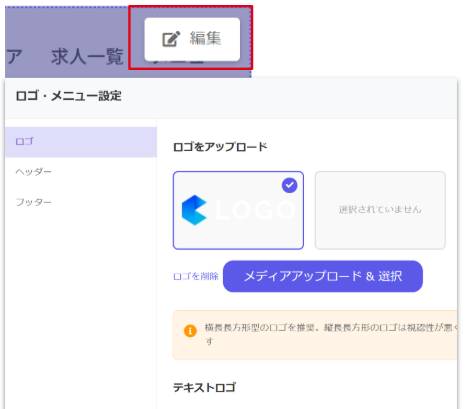Click the 横長長方形型のロゴを推奨 notice text

point(331,334)
